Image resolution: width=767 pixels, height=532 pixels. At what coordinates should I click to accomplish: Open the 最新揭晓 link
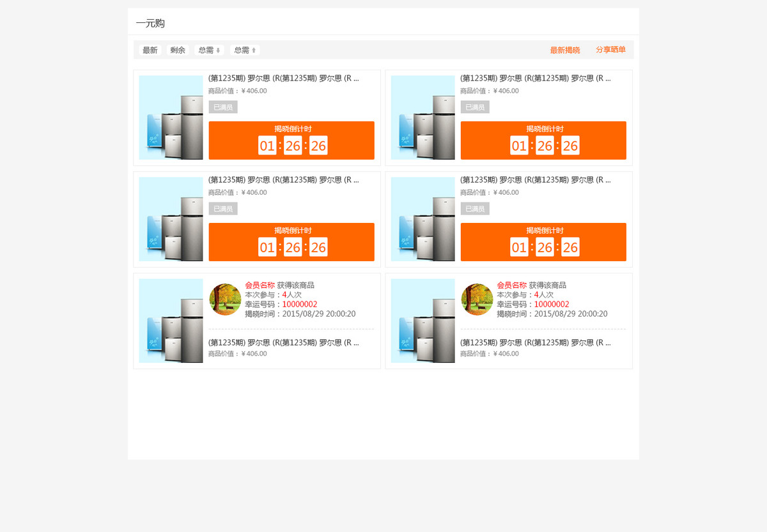pos(564,50)
